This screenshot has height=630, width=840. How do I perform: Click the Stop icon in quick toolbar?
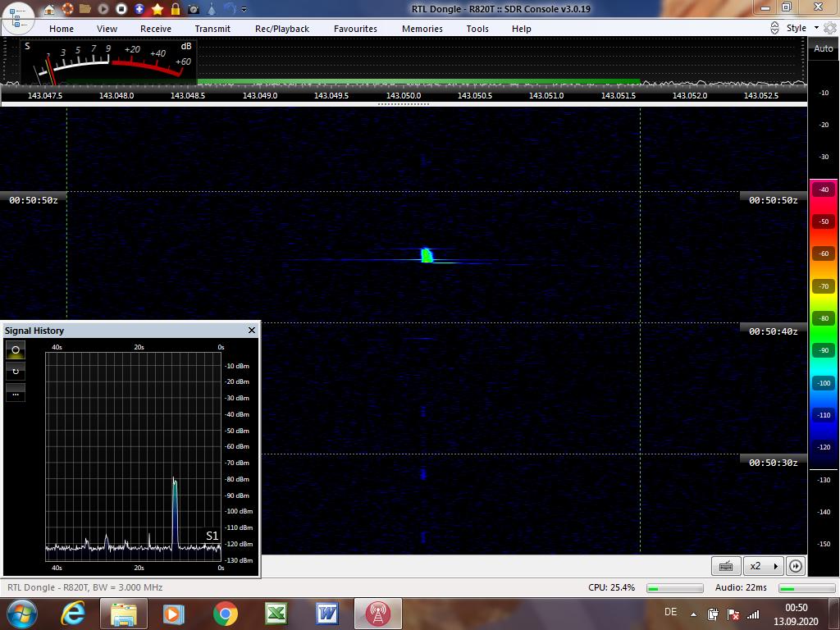pyautogui.click(x=121, y=9)
